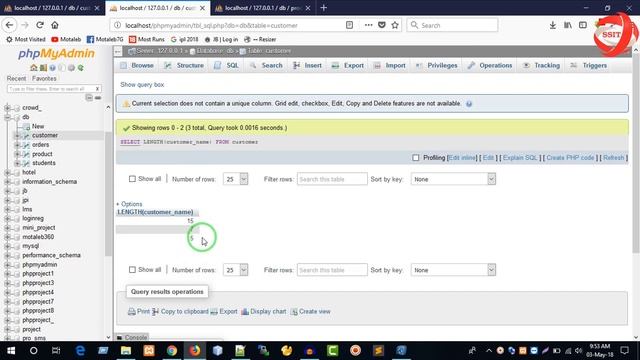Click the top Filter rows search field

pos(332,179)
